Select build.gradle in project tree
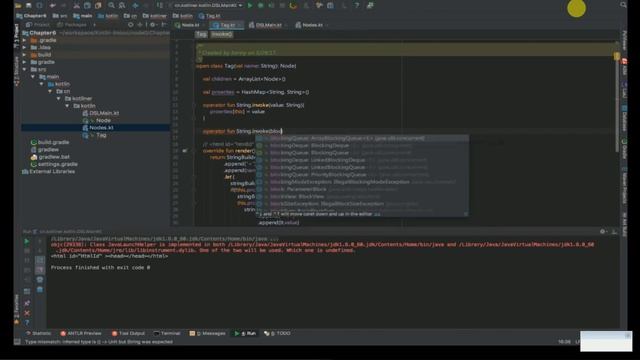Screen dimensions: 640x360 (50, 142)
